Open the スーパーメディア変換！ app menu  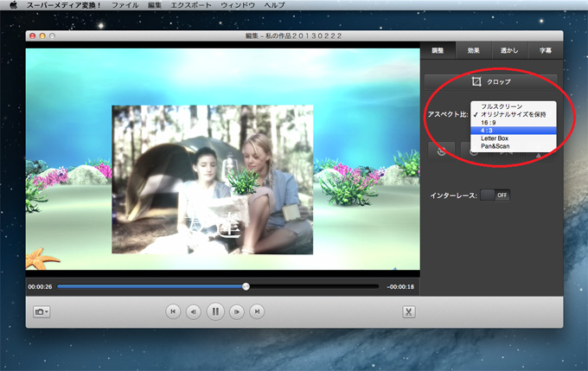click(64, 5)
